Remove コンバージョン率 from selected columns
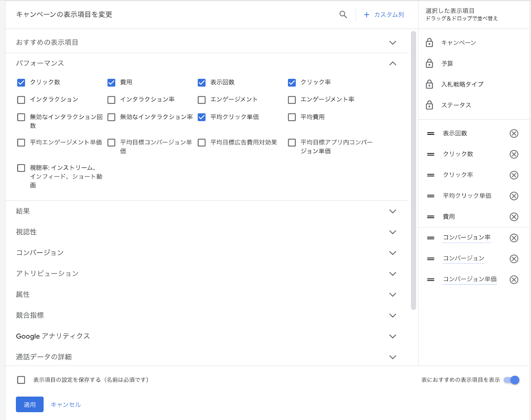 click(x=514, y=238)
